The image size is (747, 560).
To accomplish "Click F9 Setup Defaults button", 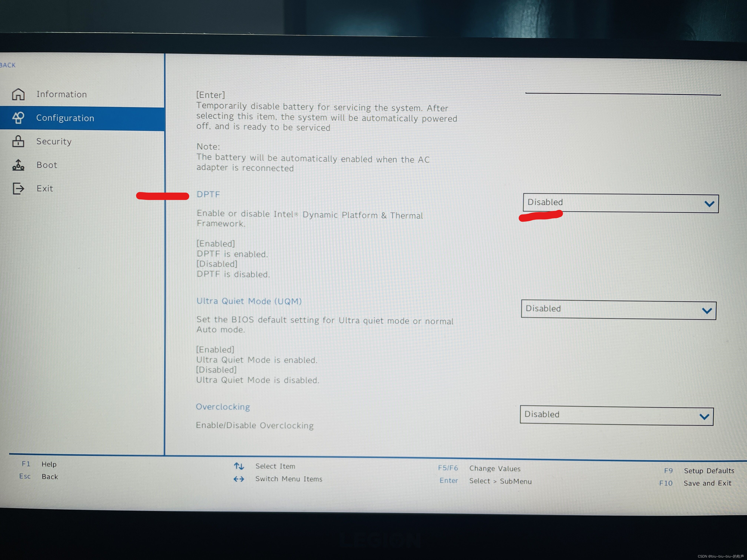I will pos(697,469).
